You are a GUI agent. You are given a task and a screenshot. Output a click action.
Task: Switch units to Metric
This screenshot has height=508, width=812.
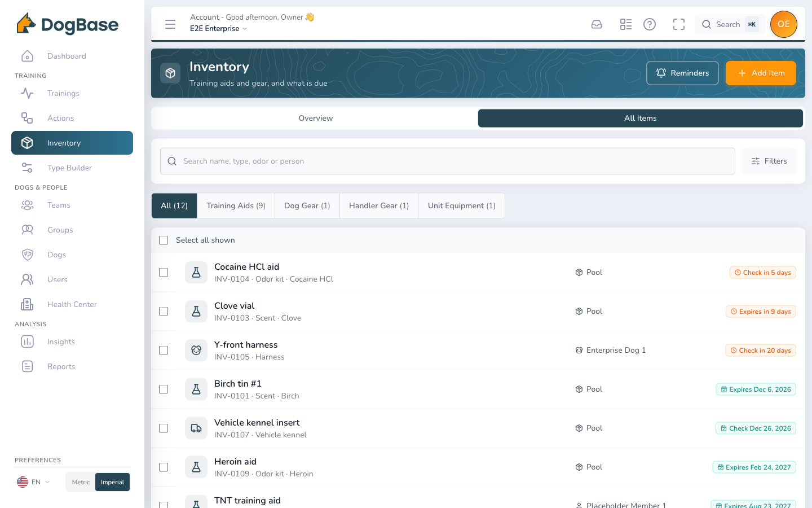(x=81, y=482)
